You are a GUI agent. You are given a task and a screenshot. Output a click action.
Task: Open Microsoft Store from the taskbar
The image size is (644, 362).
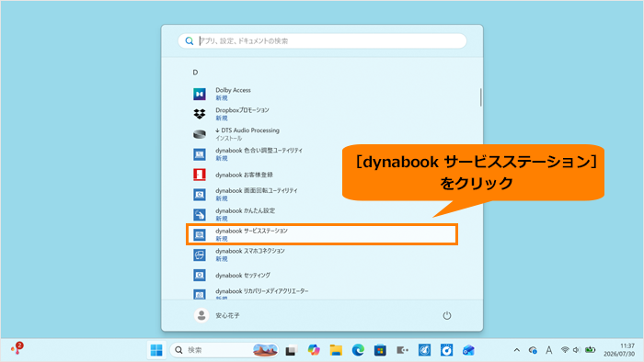(x=380, y=350)
